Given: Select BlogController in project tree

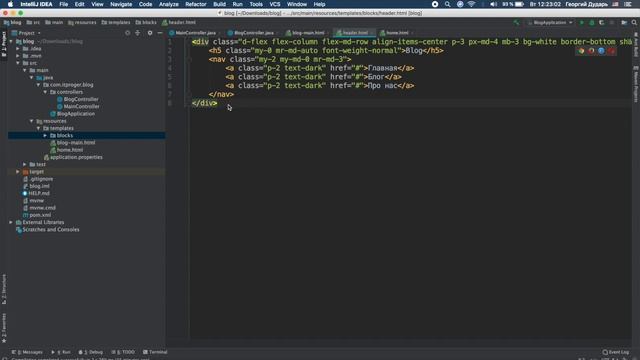Looking at the screenshot, I should [x=81, y=99].
